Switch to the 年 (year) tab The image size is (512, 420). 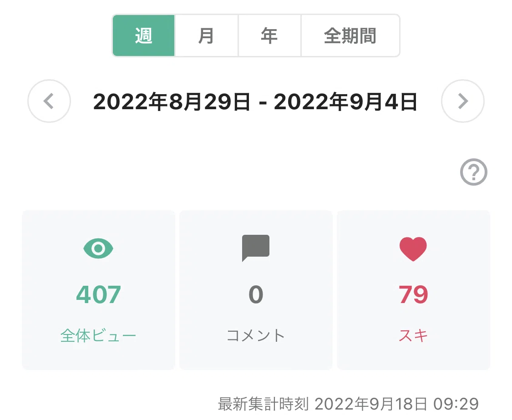tap(269, 35)
